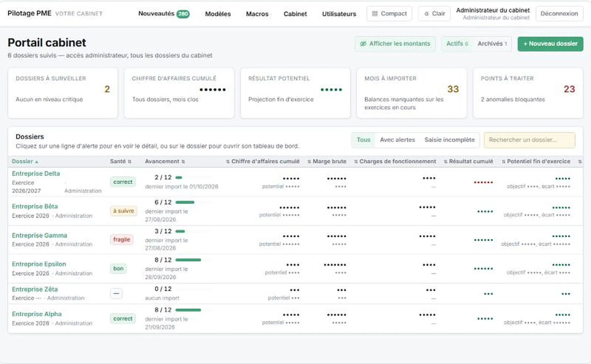The height and width of the screenshot is (364, 591).
Task: Click the Pilotage PME logo text
Action: (x=29, y=13)
